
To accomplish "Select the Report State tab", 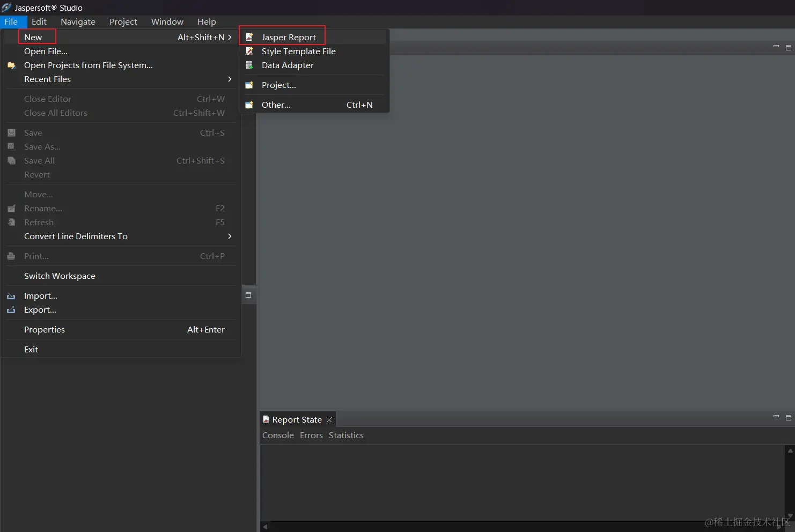I will (x=297, y=419).
